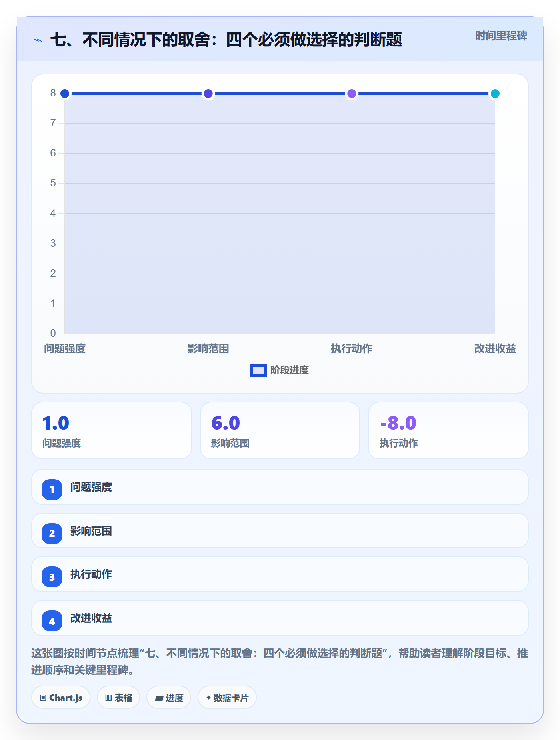This screenshot has width=560, height=740.
Task: Click the y-axis value 0
Action: [53, 333]
